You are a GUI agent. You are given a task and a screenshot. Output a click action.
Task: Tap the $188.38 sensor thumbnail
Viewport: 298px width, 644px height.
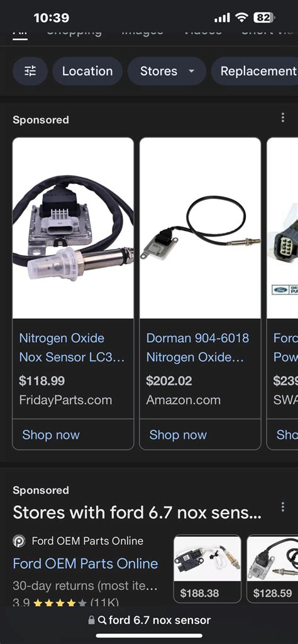click(x=207, y=569)
